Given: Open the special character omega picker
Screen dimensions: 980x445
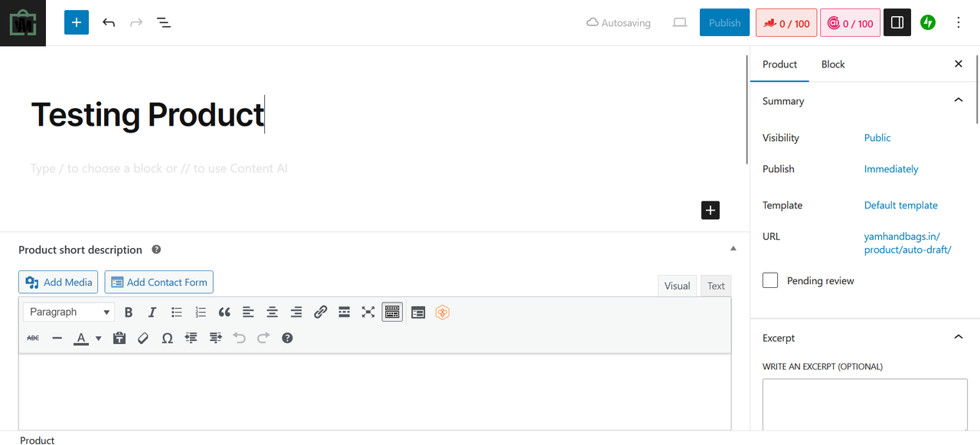Looking at the screenshot, I should click(x=167, y=338).
